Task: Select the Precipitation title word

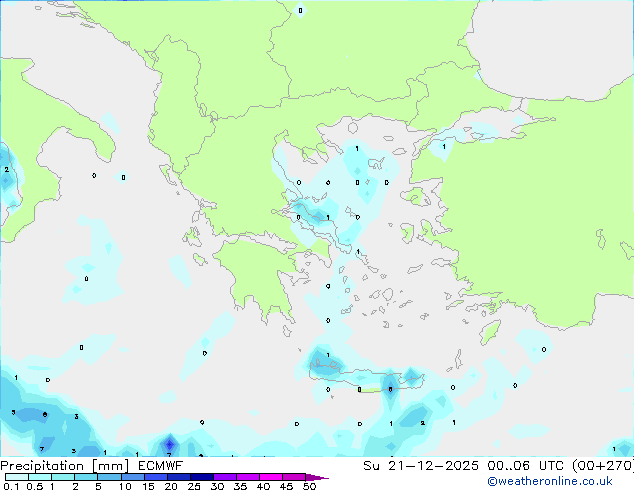Action: tap(42, 466)
